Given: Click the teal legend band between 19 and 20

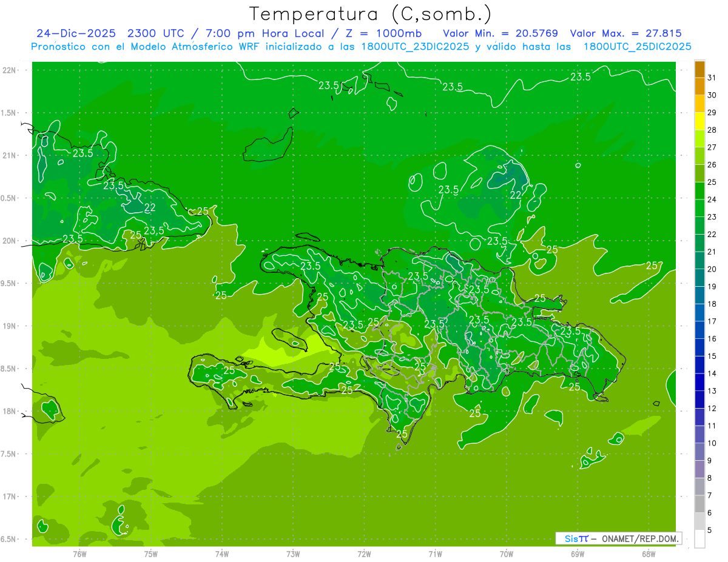Looking at the screenshot, I should click(699, 278).
